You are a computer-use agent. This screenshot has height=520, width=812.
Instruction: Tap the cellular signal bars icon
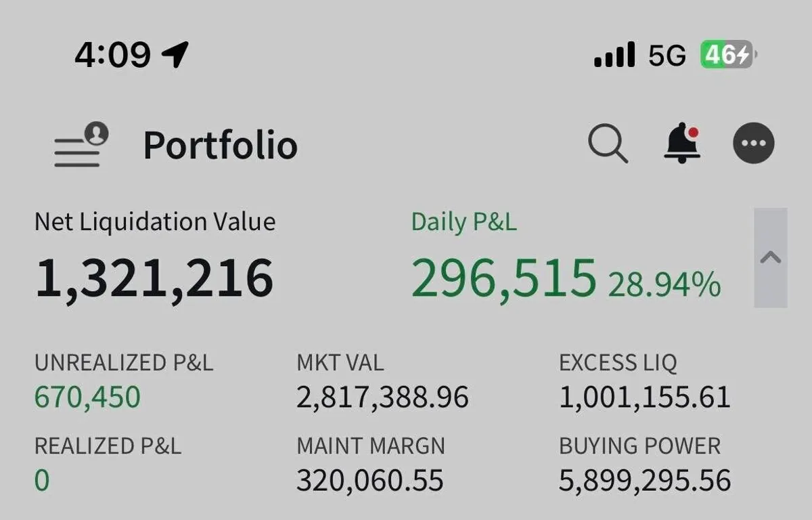614,54
